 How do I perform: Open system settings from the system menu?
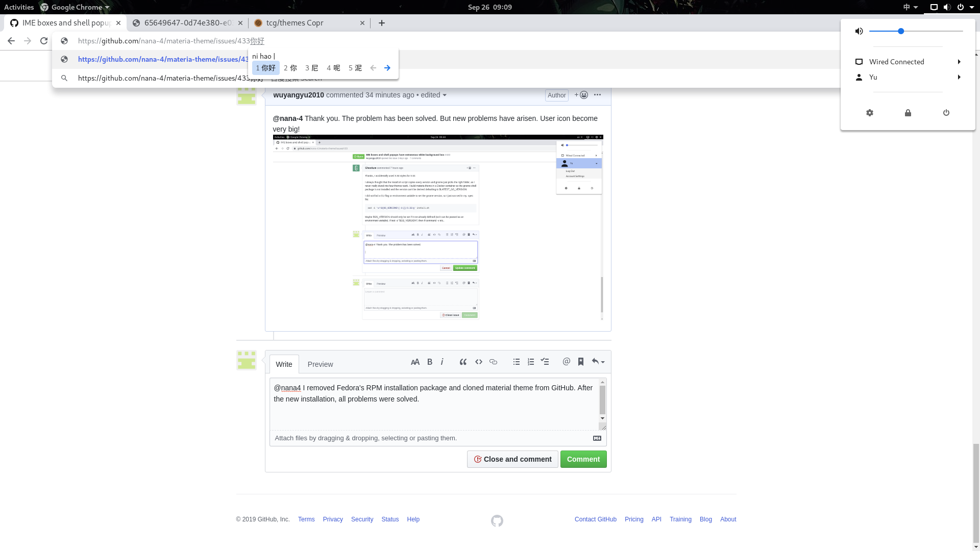(870, 113)
